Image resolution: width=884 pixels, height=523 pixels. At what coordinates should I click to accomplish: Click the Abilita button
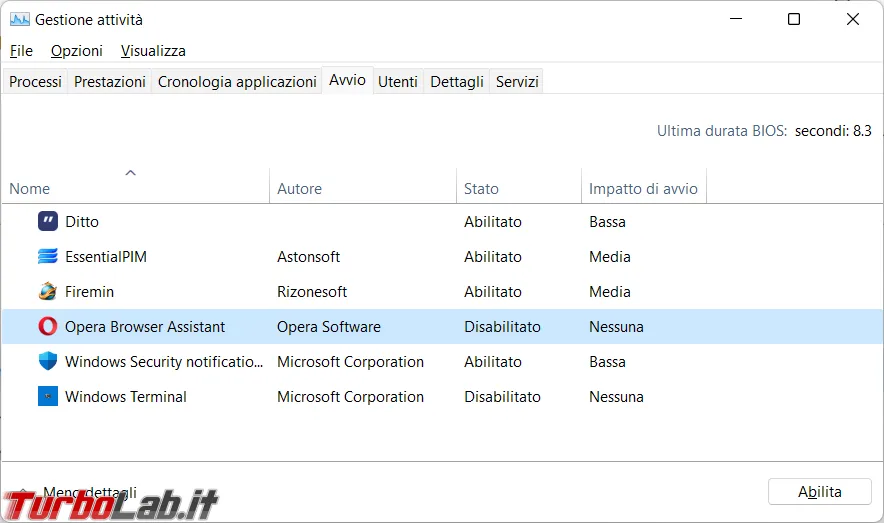tap(820, 492)
